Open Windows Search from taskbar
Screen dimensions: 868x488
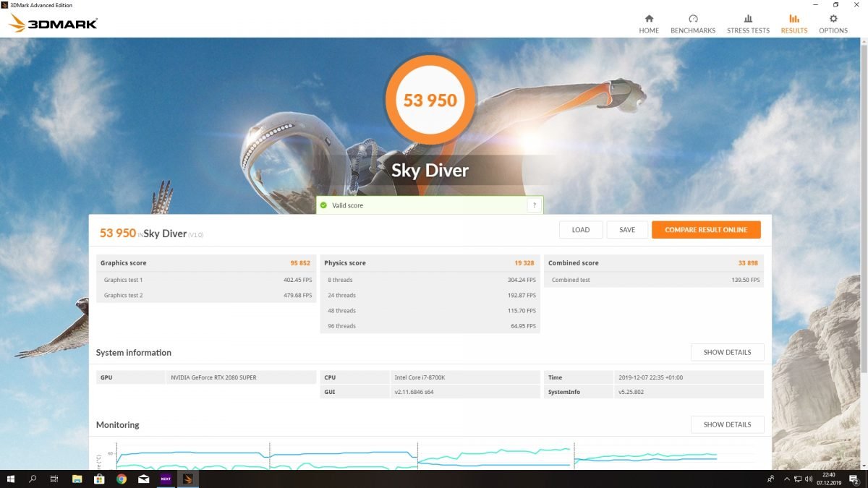click(x=33, y=479)
